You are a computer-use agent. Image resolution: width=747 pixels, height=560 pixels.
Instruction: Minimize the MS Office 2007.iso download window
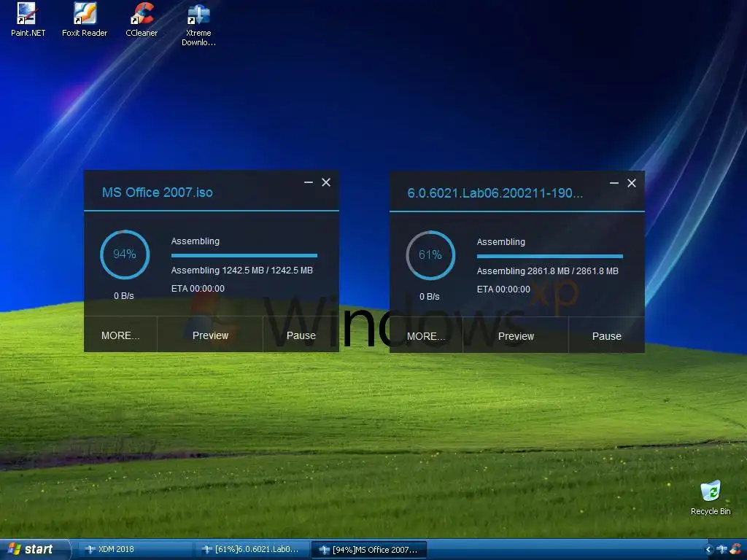click(x=309, y=182)
